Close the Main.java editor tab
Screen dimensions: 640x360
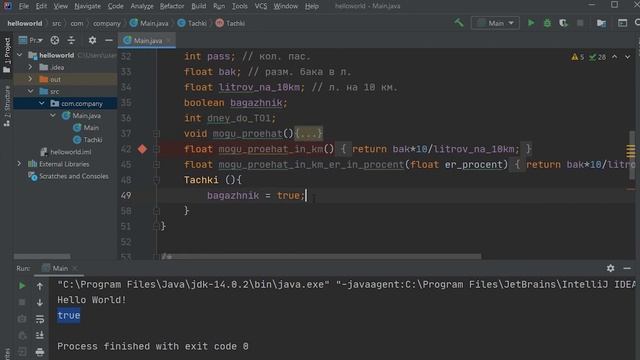(169, 40)
